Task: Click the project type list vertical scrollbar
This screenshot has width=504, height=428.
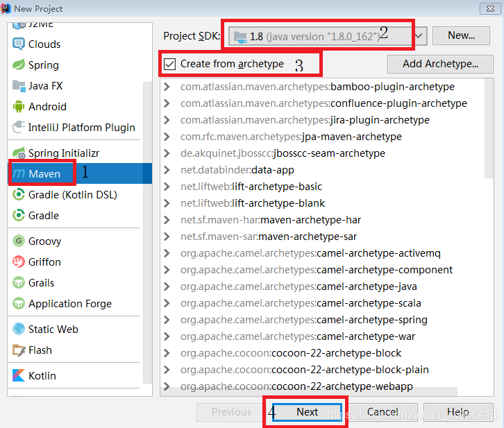Action: 148,233
